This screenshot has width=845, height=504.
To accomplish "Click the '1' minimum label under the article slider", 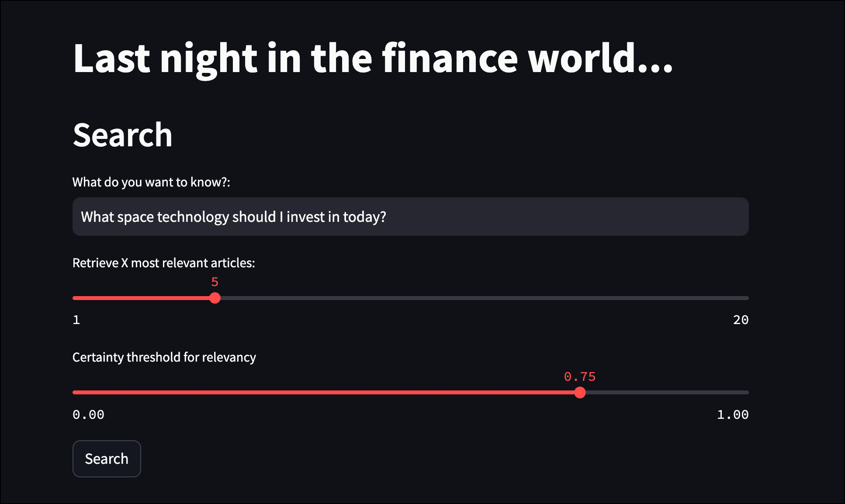I will click(76, 319).
